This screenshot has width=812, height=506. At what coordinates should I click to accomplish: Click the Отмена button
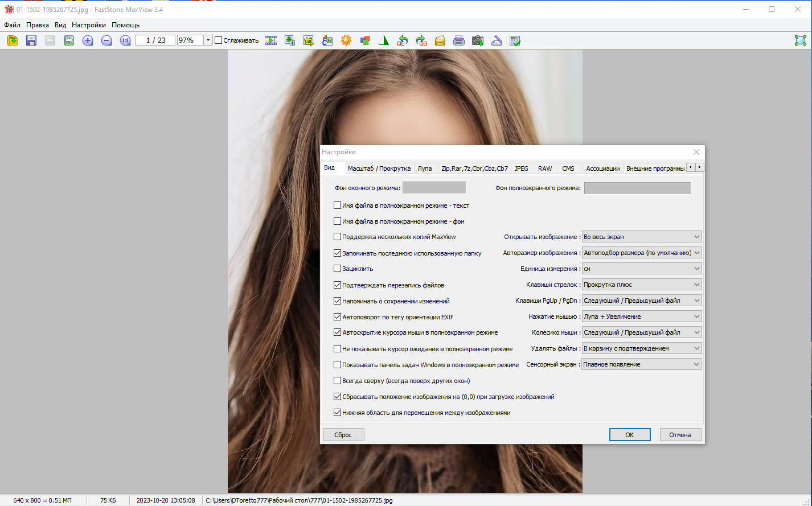pos(680,435)
